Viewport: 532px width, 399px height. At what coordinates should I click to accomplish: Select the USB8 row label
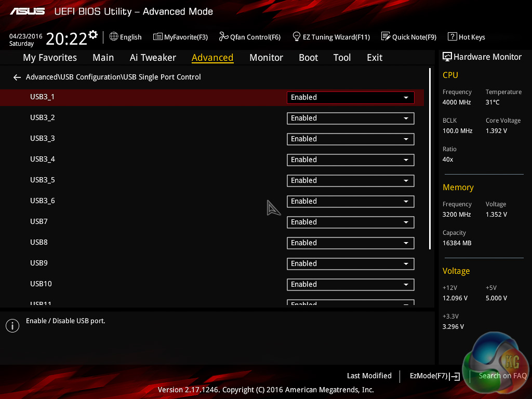pos(39,242)
